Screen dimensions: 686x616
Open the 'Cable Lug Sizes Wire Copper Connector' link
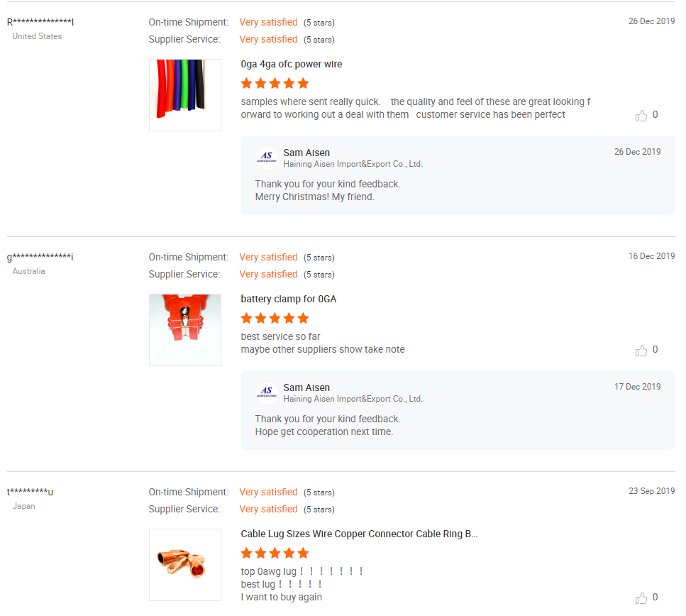[x=359, y=534]
